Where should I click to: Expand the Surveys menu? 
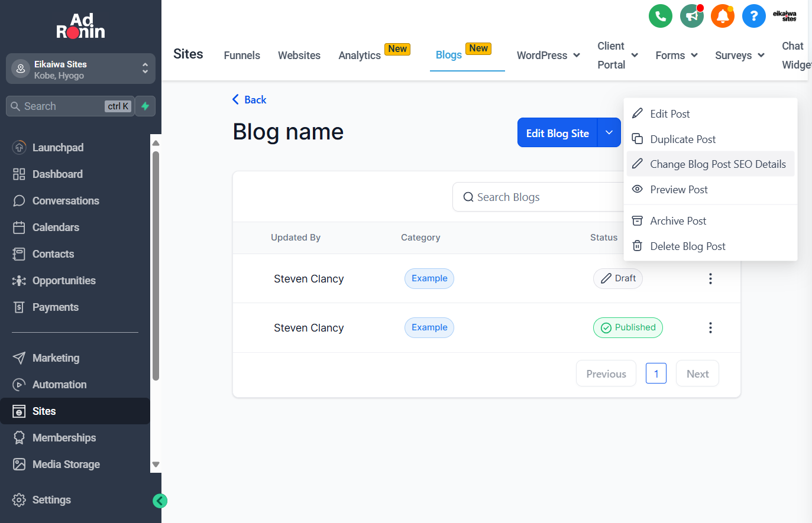tap(740, 55)
